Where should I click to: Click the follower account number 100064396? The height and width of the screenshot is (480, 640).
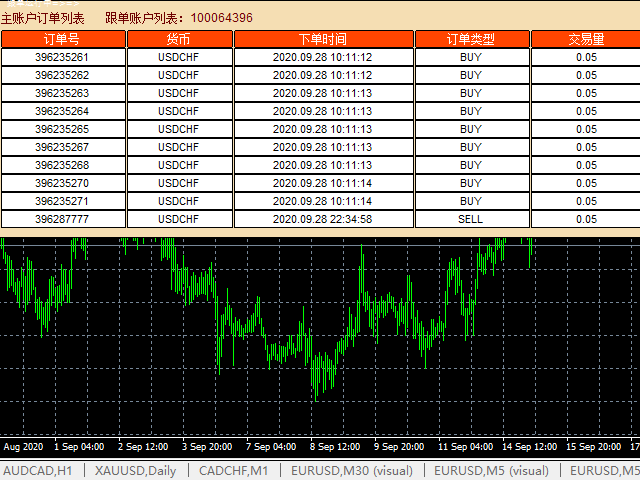(222, 18)
